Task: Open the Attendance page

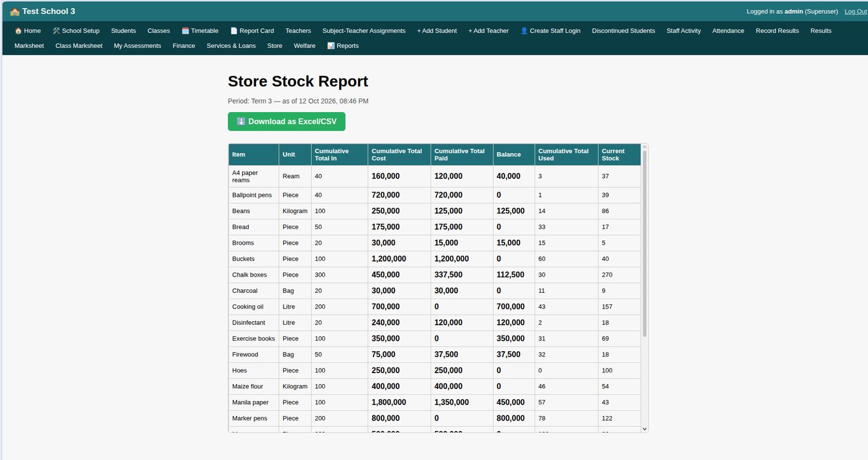Action: (x=728, y=31)
